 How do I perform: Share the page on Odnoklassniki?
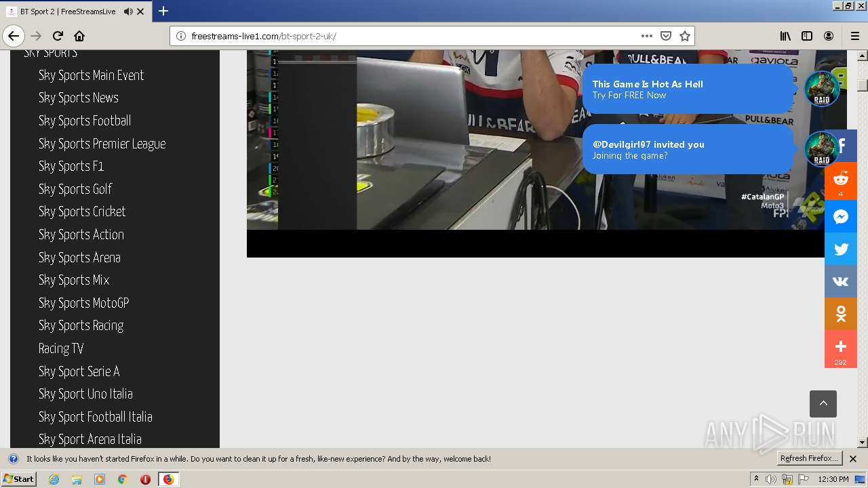(x=841, y=314)
